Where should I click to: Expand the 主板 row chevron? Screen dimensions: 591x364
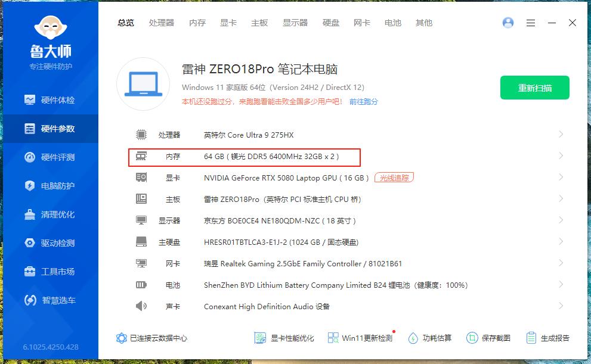point(561,199)
